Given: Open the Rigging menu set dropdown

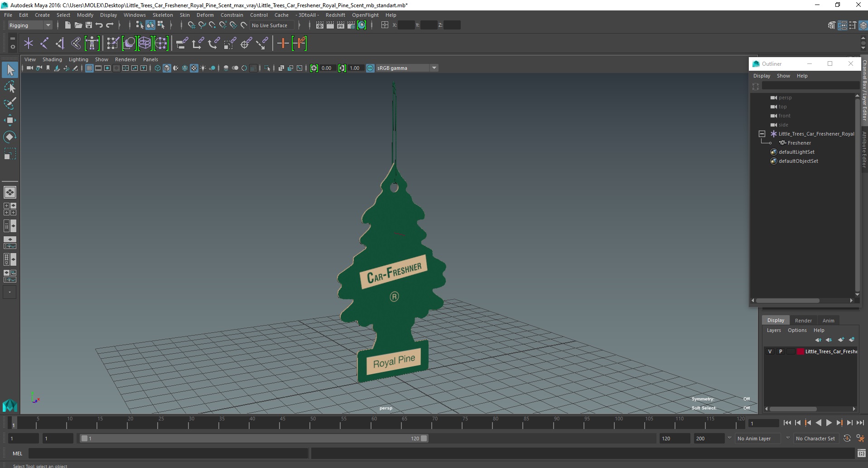Looking at the screenshot, I should click(30, 25).
